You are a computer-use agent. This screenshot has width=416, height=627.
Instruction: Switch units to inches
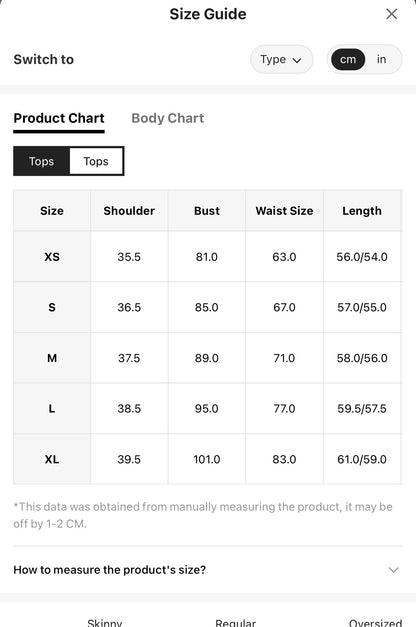[381, 60]
